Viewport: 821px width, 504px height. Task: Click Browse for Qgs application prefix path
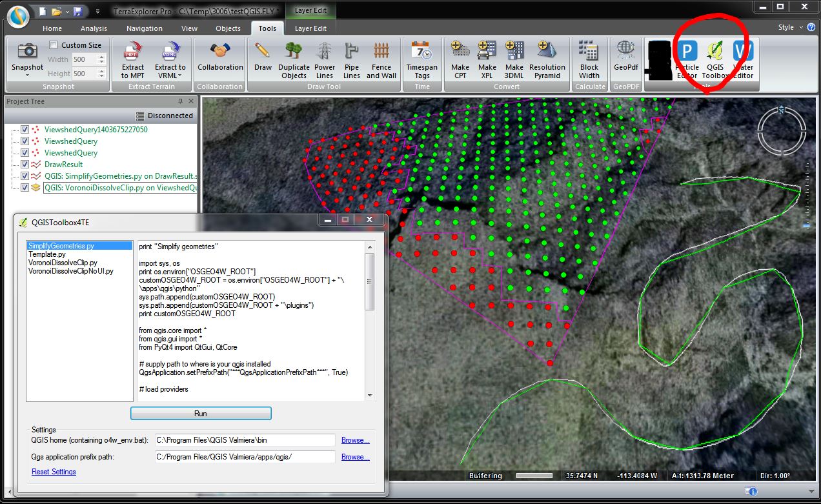[356, 457]
